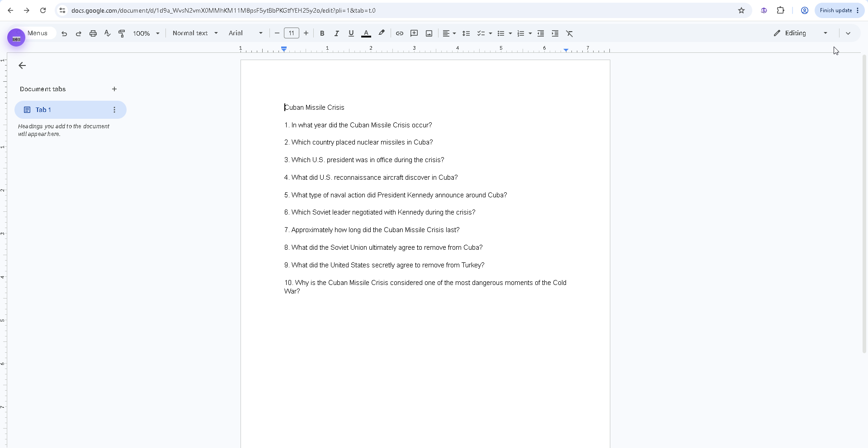The height and width of the screenshot is (448, 868).
Task: Add a new document tab
Action: click(114, 89)
